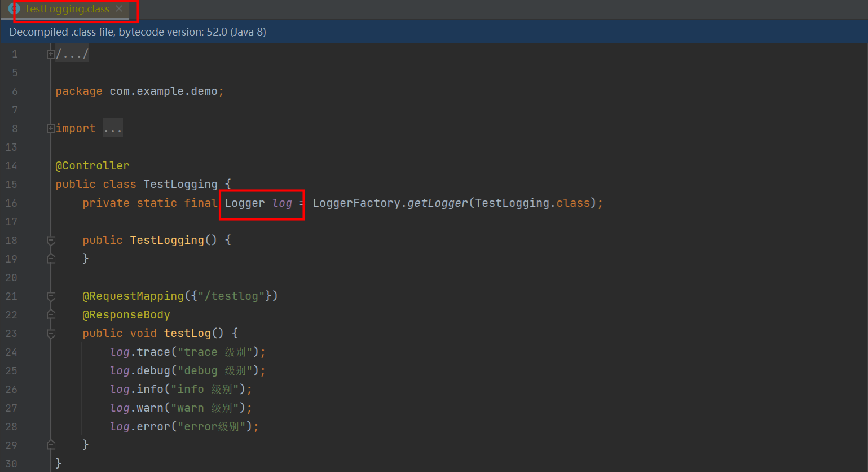Click the getLogger method call
Screen dimensions: 868x472
[x=438, y=203]
